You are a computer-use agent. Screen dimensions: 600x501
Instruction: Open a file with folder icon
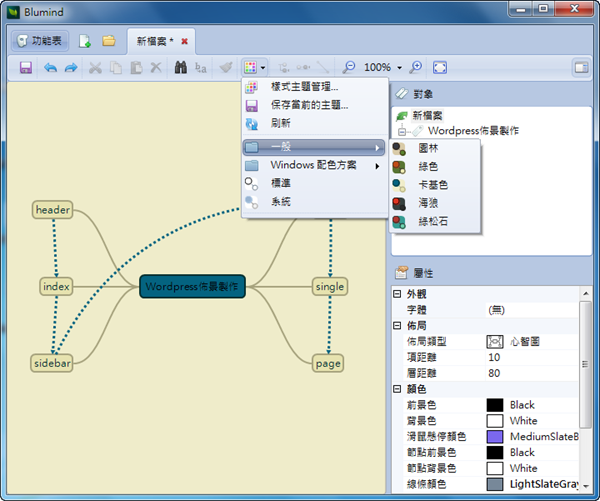coord(109,41)
